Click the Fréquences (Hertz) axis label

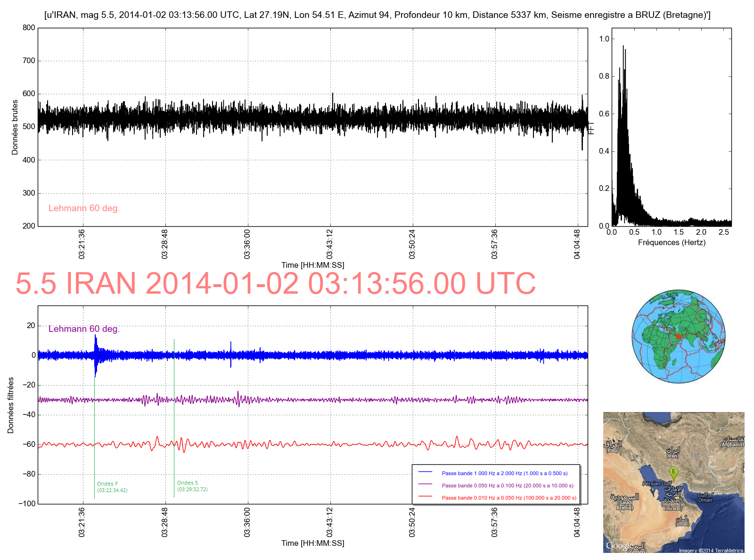click(672, 243)
